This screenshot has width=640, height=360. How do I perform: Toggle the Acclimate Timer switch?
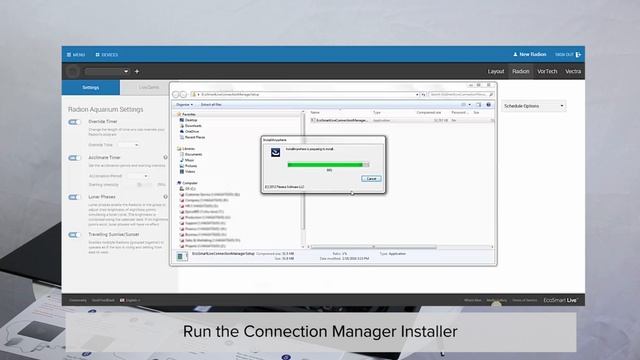(x=74, y=158)
